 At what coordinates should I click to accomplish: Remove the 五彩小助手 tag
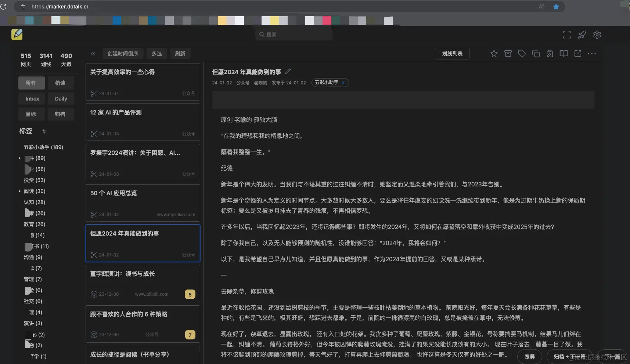coord(343,83)
